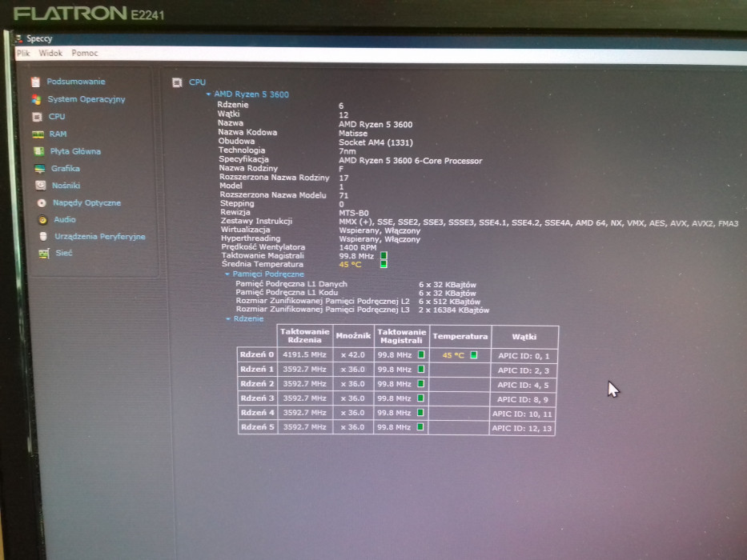Click the Temperatura column header
Viewport: 747px width, 560px height.
pos(460,336)
